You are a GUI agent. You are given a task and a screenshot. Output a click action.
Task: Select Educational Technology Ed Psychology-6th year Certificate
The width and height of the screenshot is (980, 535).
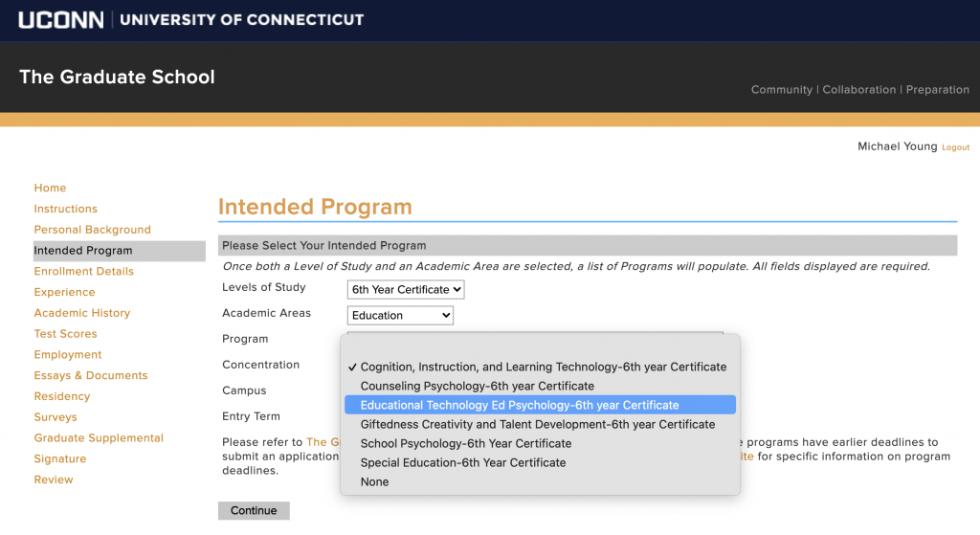(540, 405)
